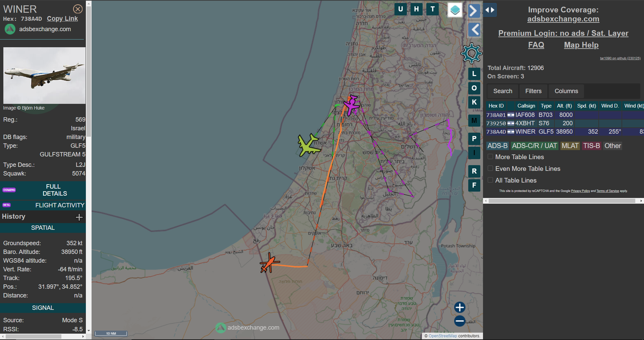
Task: Expand the History section plus icon
Action: [x=79, y=217]
